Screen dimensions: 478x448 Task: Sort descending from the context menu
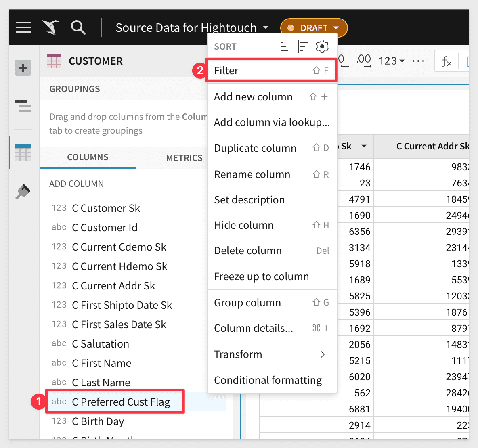[x=302, y=47]
